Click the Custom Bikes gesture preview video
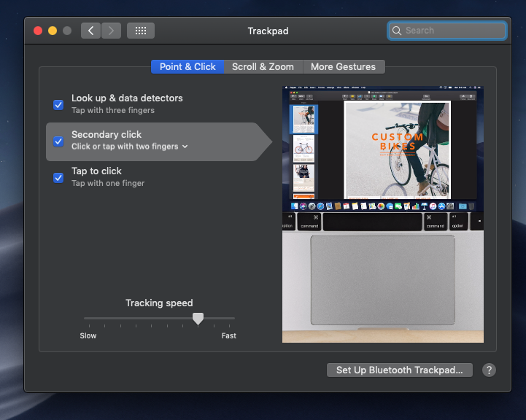The height and width of the screenshot is (420, 526). (382, 214)
